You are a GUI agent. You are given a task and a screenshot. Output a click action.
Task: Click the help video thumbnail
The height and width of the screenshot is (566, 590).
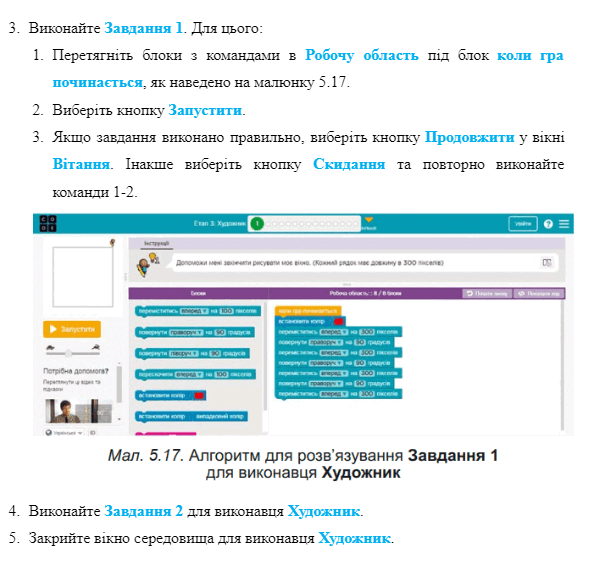coord(79,411)
